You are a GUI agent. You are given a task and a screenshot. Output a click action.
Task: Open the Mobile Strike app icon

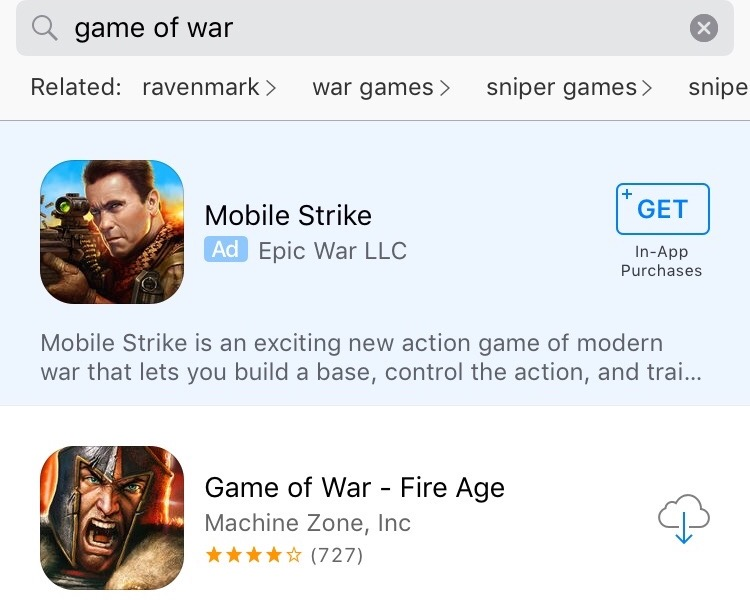112,232
